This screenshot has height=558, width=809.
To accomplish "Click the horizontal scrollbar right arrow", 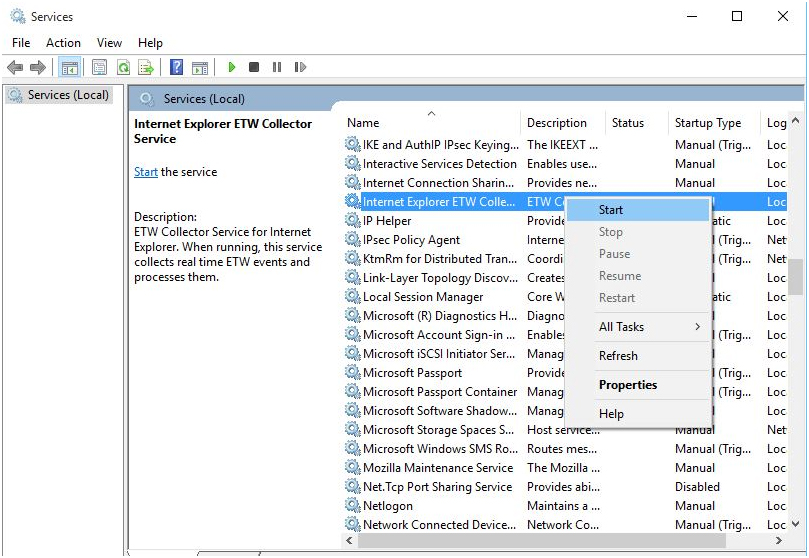I will point(779,540).
